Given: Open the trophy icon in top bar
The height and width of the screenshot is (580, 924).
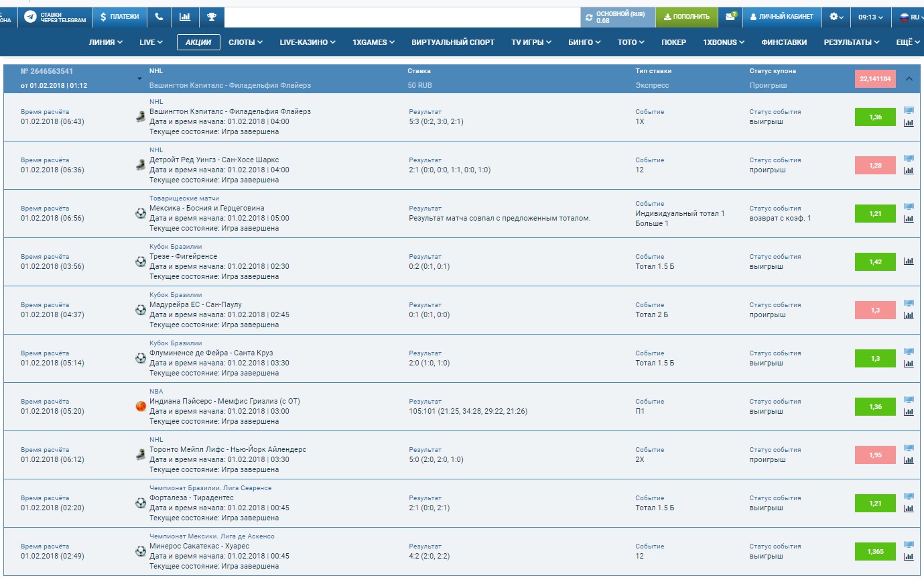Looking at the screenshot, I should 211,17.
